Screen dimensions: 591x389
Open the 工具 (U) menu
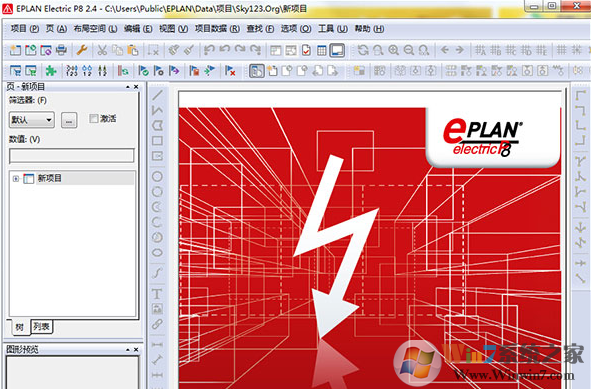tap(332, 29)
